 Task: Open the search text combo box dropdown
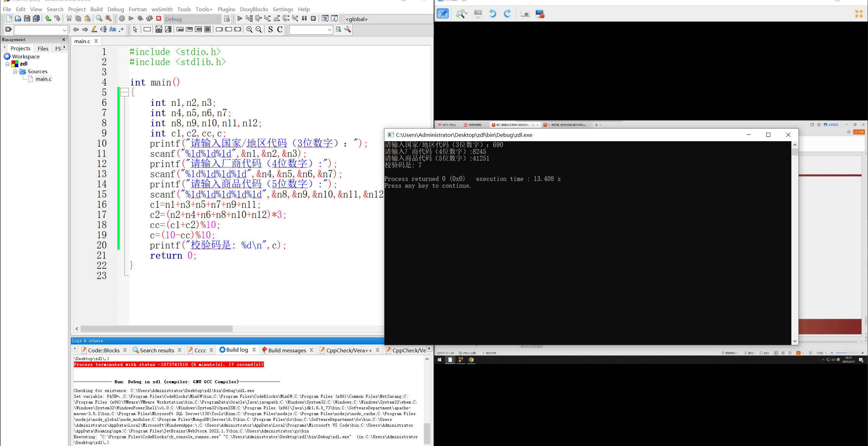click(x=64, y=30)
